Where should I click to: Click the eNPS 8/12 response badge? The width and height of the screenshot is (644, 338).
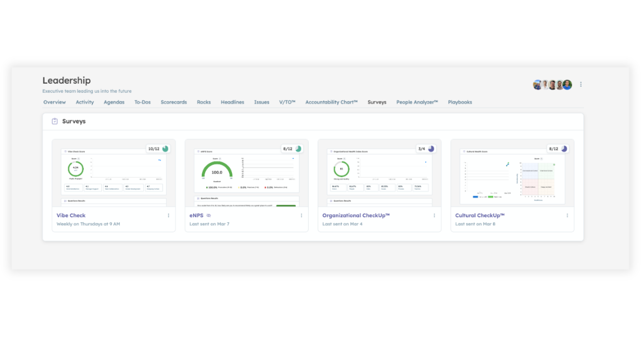[x=291, y=149]
